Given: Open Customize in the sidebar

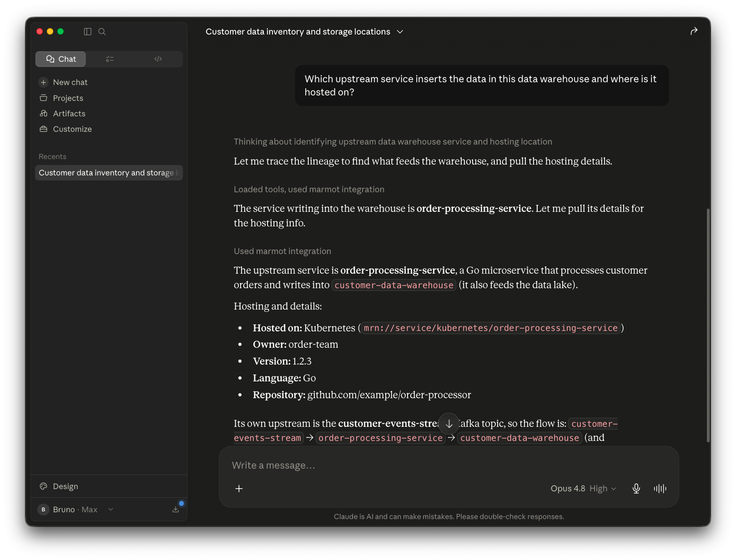Looking at the screenshot, I should click(72, 129).
